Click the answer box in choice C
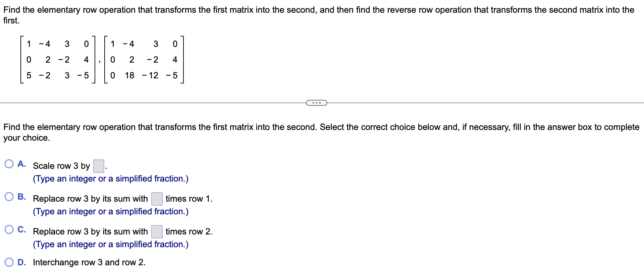This screenshot has width=644, height=280. click(156, 231)
